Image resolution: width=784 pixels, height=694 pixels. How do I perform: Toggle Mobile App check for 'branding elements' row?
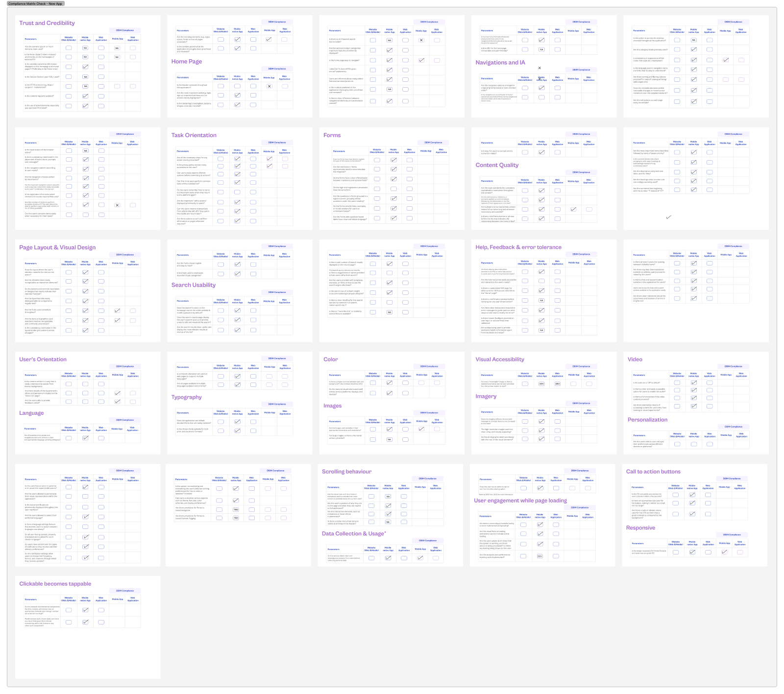click(x=269, y=39)
